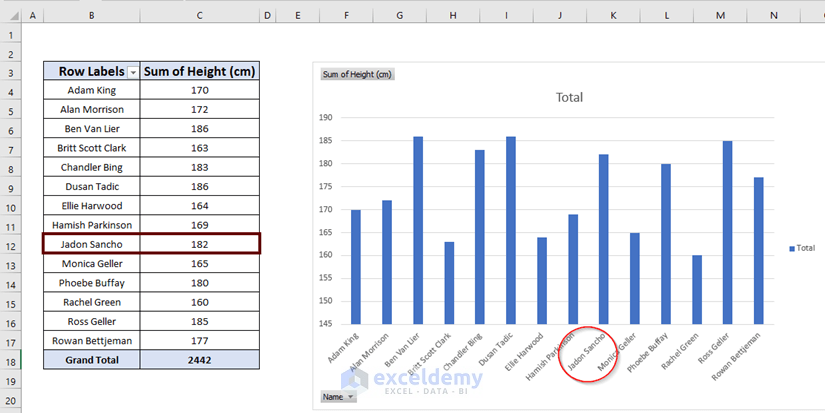Select height value 185
825x413 pixels.
200,321
